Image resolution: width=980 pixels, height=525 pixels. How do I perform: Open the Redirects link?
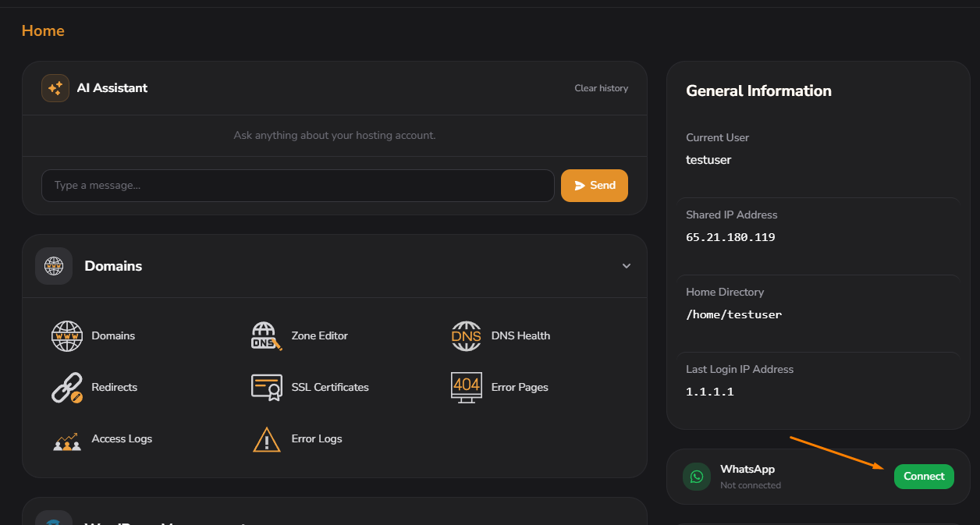115,388
